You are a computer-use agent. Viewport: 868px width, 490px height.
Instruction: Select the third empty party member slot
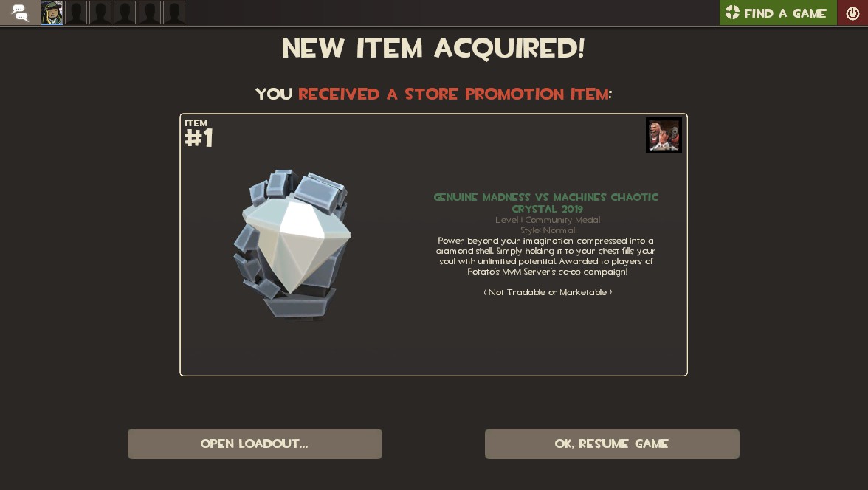[x=125, y=13]
